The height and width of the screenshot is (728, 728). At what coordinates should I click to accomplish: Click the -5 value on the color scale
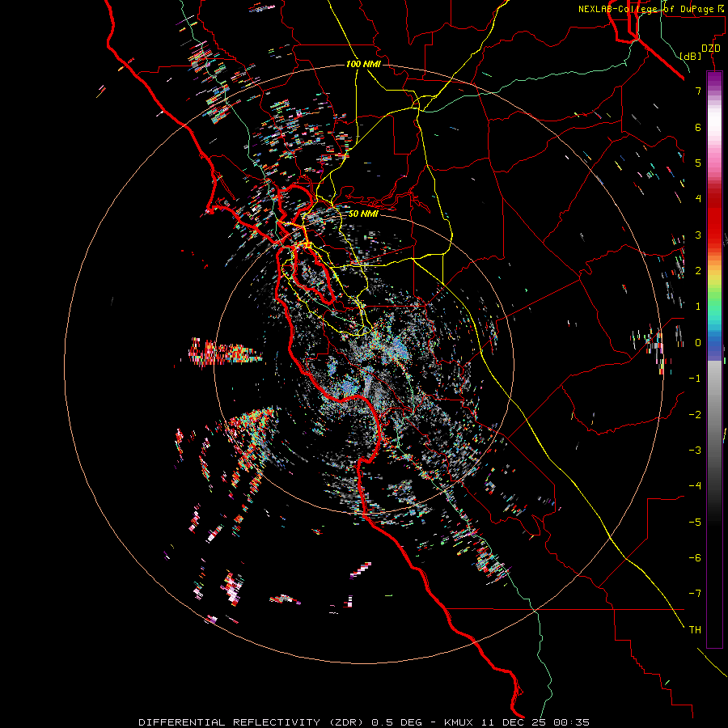point(695,523)
